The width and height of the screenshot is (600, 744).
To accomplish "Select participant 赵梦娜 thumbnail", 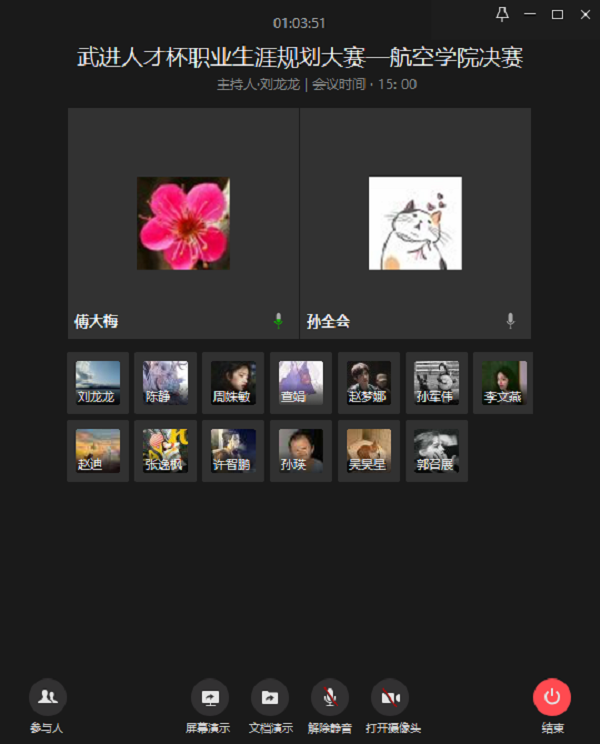I will [369, 383].
